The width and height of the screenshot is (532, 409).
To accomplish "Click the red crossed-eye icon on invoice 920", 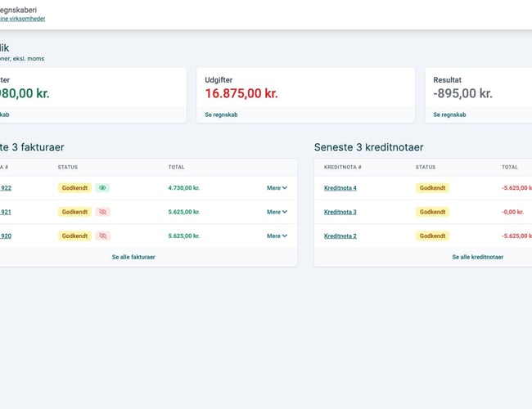I will click(102, 236).
